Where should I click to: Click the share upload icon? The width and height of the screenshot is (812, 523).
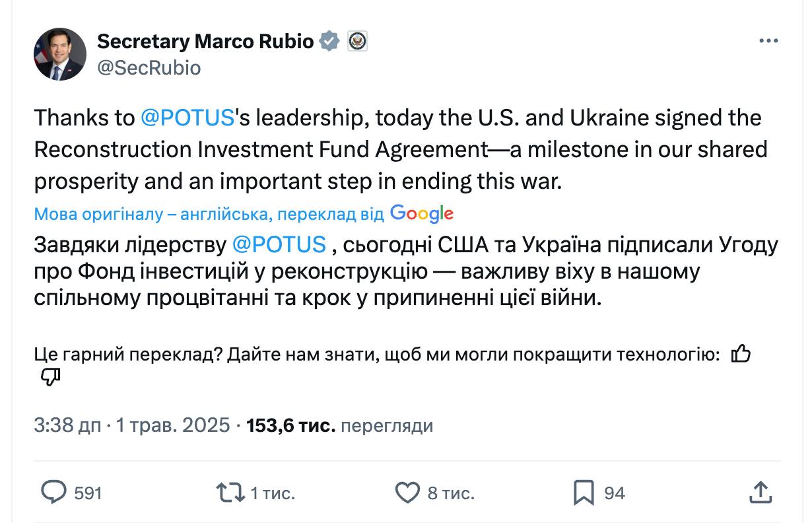[761, 492]
